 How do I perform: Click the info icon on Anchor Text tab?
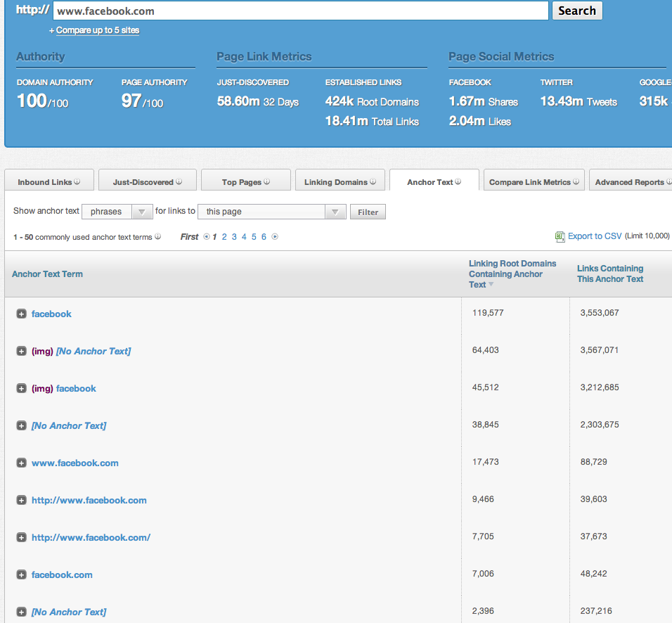[x=458, y=182]
